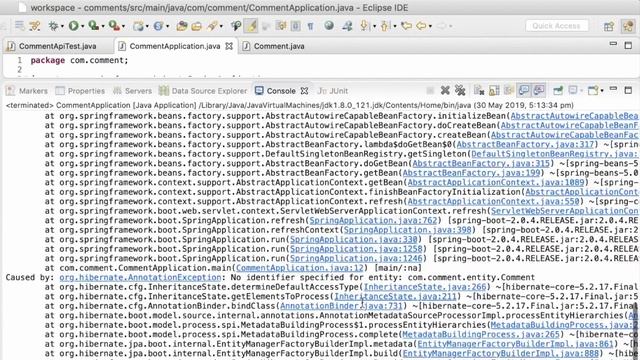Open the Open Console dropdown arrow
The height and width of the screenshot is (360, 640).
pos(602,91)
